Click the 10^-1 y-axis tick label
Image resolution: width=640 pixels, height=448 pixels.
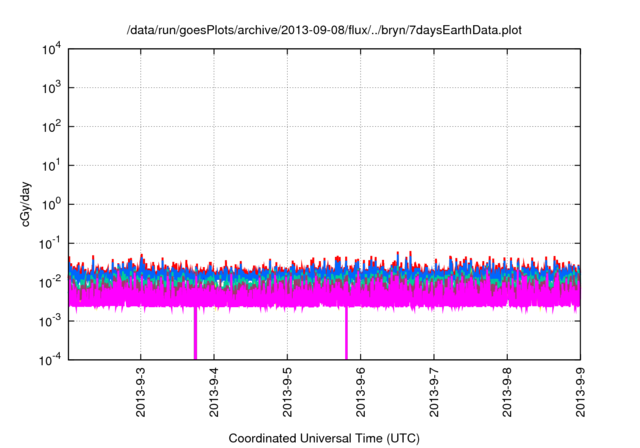pos(50,244)
